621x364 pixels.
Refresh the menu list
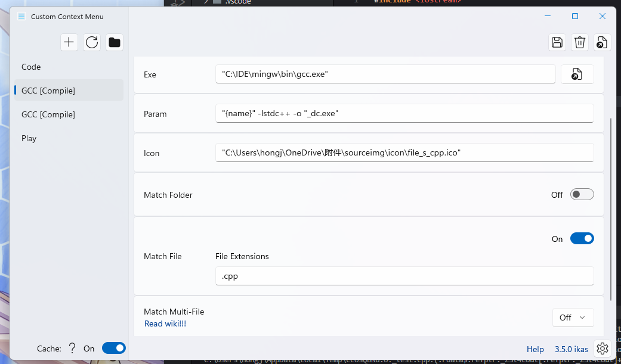pyautogui.click(x=91, y=42)
